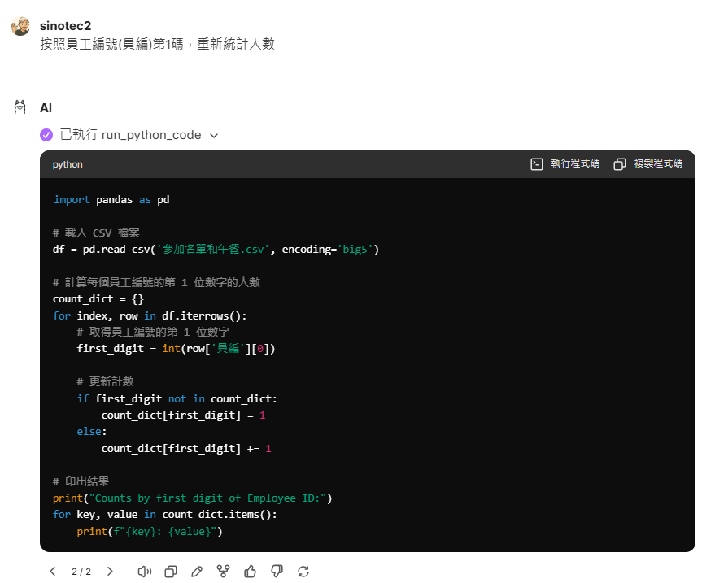Click the terminal icon for 執行程式碼
The width and height of the screenshot is (728, 583).
pyautogui.click(x=537, y=163)
